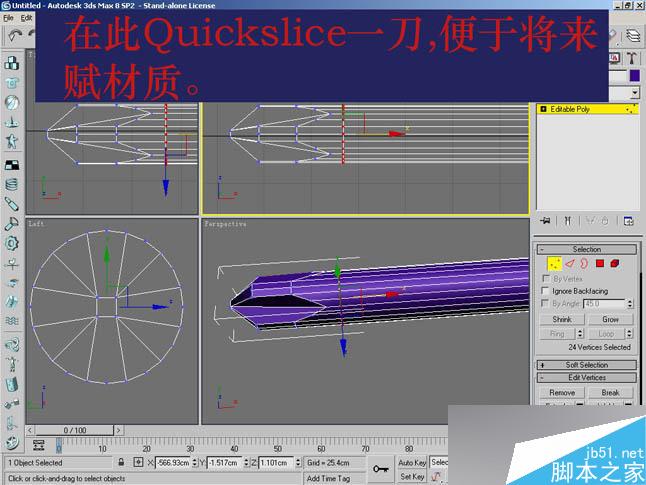
Task: Click the layers stack icon top right
Action: click(x=633, y=35)
